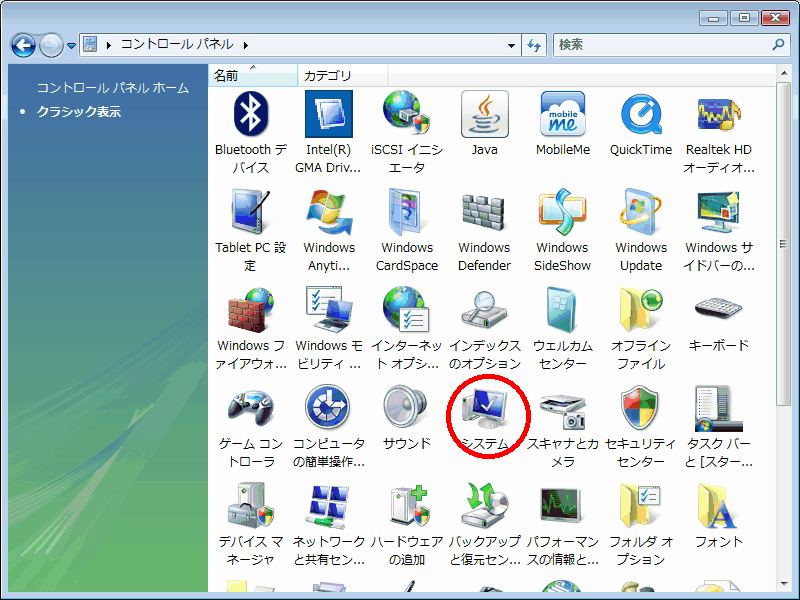
Task: Open the iSCSI イニシエータ applet
Action: [x=407, y=133]
